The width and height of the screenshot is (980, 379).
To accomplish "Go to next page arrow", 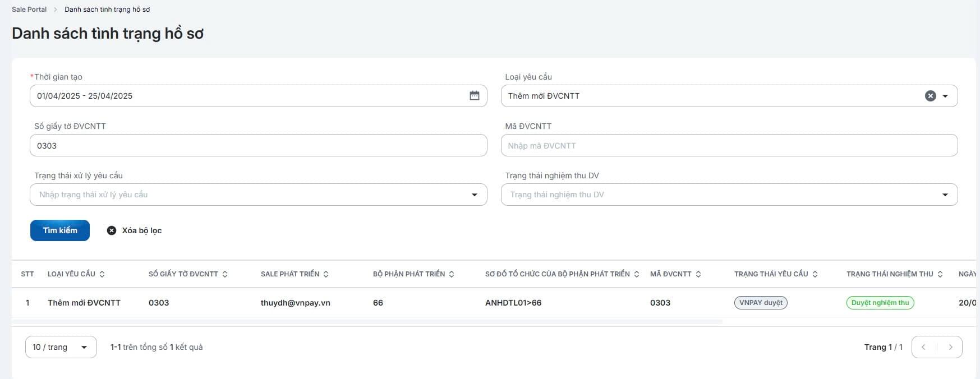I will pyautogui.click(x=950, y=347).
